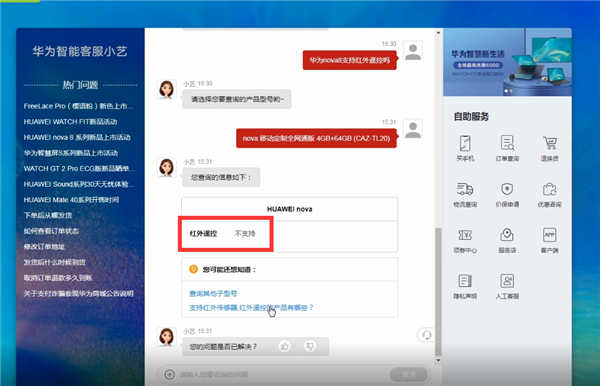Click user avatar beside 15:31 message

pos(413,129)
